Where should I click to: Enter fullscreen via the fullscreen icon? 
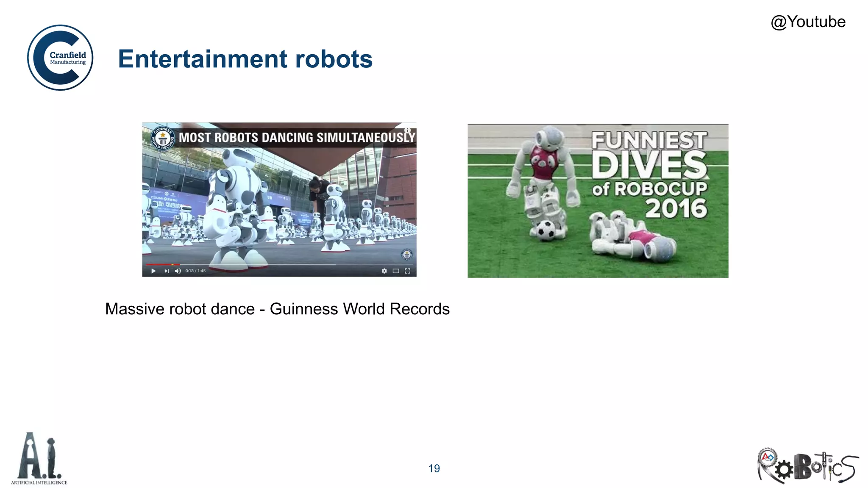coord(408,271)
